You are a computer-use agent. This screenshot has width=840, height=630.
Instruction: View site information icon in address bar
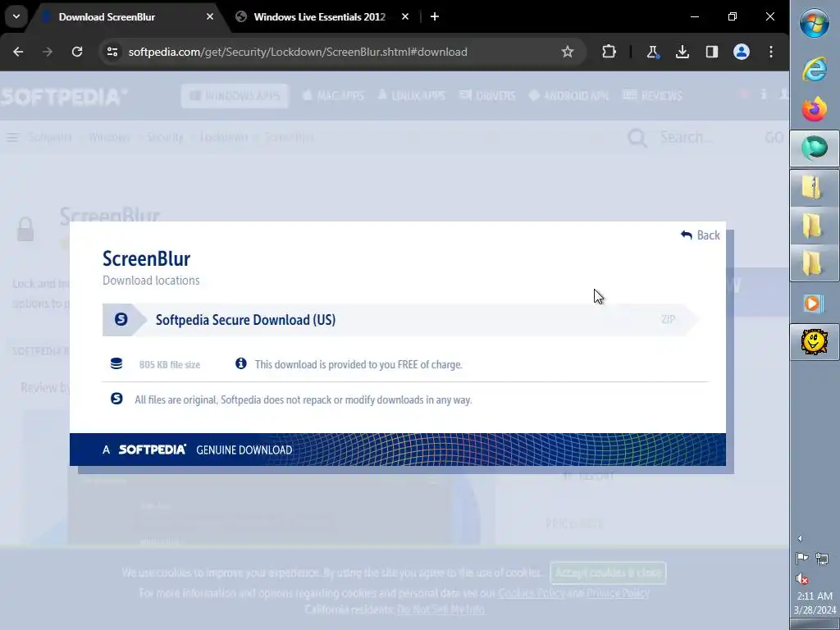[x=112, y=52]
